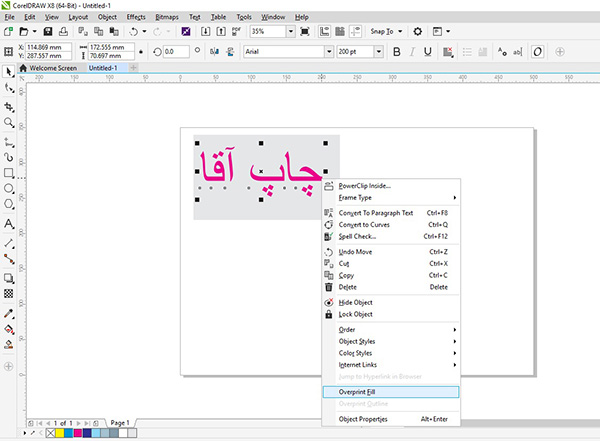Click the Export icon

pos(221,31)
